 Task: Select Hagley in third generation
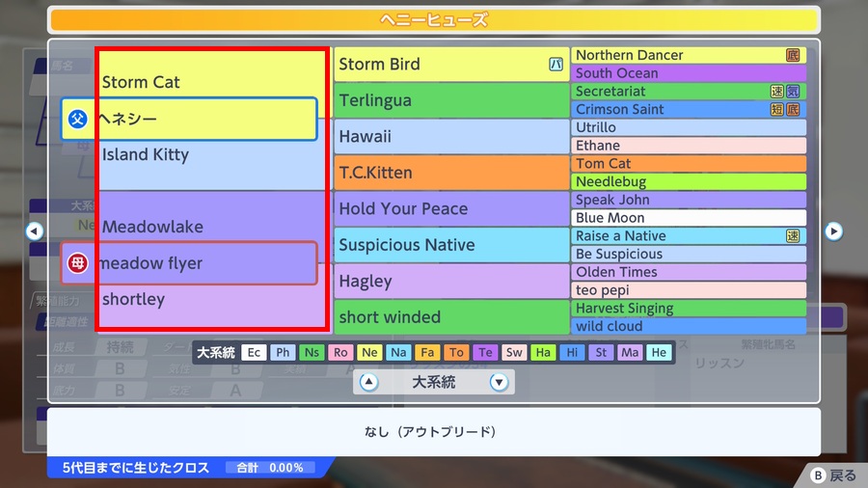click(x=451, y=281)
